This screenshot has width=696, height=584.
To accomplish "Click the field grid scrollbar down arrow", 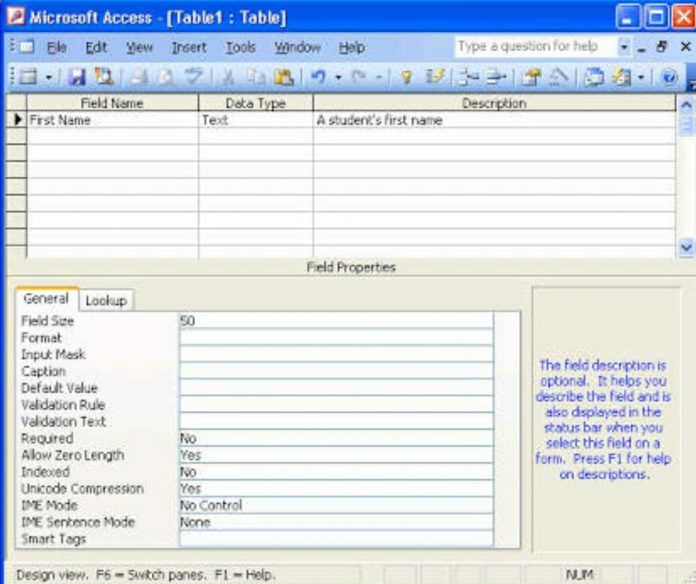I will coord(686,247).
